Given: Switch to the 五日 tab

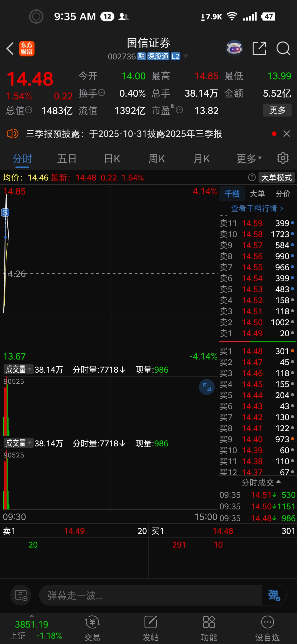Looking at the screenshot, I should pyautogui.click(x=67, y=159).
